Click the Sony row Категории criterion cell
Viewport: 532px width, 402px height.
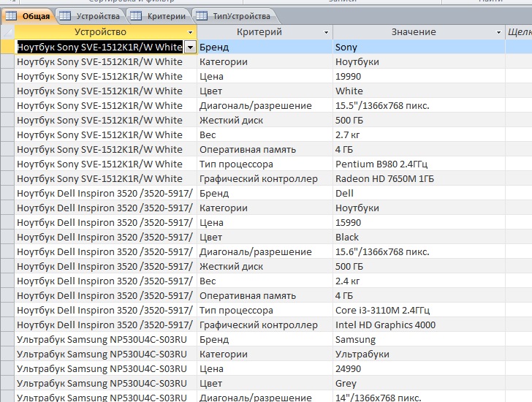coord(265,61)
